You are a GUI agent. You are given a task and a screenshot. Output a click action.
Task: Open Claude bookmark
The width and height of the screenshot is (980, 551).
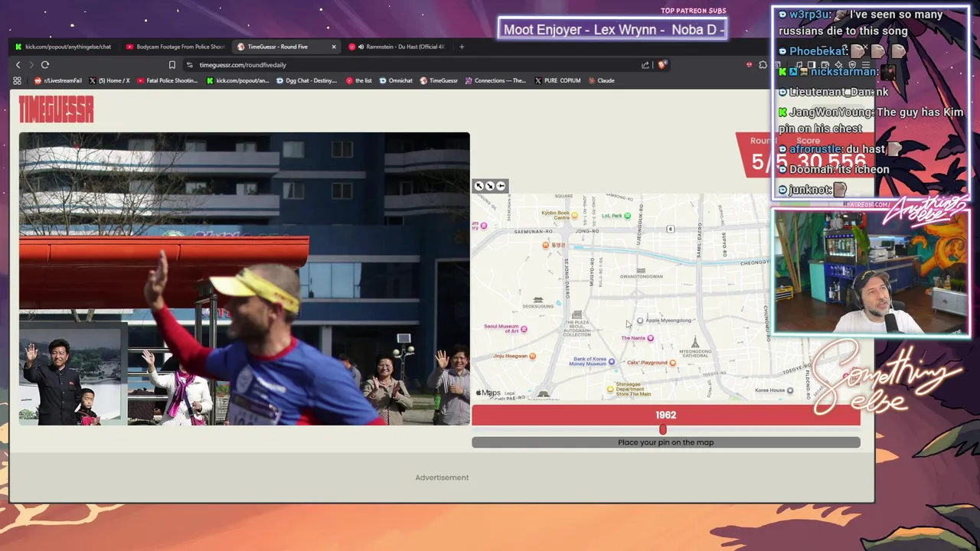pyautogui.click(x=601, y=80)
